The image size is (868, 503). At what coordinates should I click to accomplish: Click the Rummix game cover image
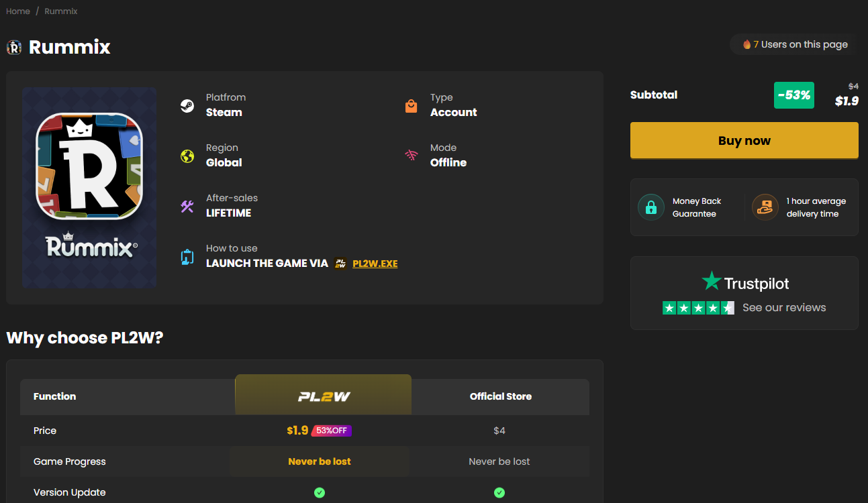89,188
